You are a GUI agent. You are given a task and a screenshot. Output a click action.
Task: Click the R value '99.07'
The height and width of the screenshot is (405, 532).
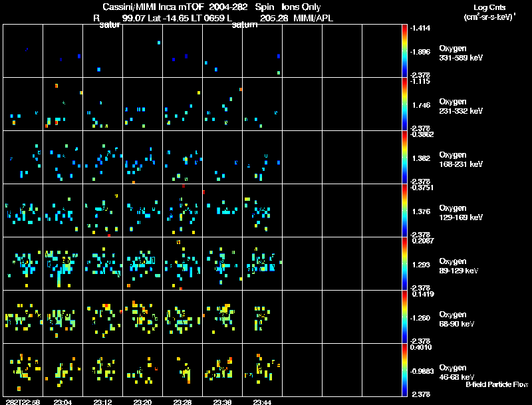134,19
